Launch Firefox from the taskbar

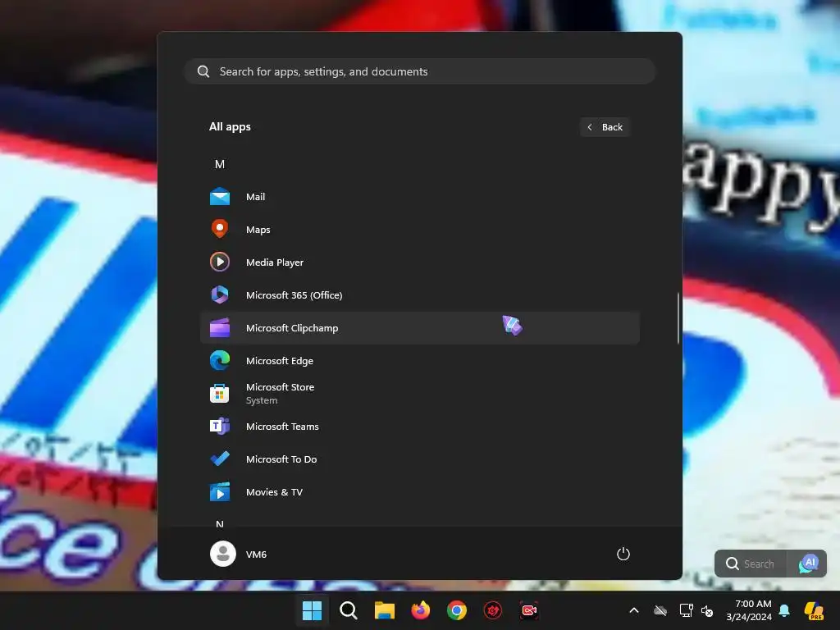tap(421, 610)
